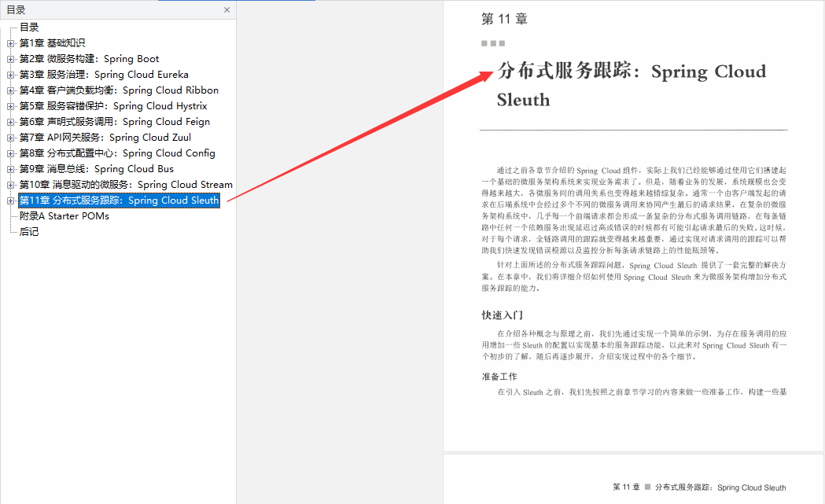Select highlighted 第11章 分布式服务跟踪 bookmark
This screenshot has width=825, height=504.
(x=119, y=200)
